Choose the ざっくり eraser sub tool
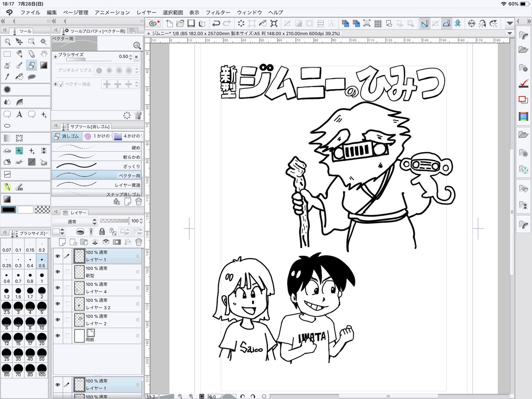This screenshot has height=399, width=532. pyautogui.click(x=97, y=166)
